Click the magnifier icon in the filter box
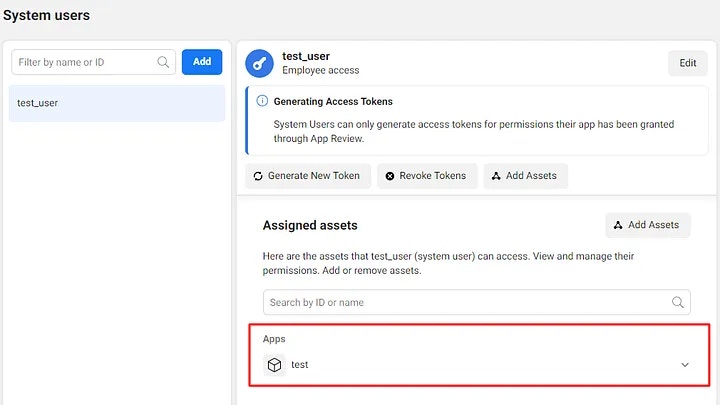The width and height of the screenshot is (720, 405). (x=163, y=62)
